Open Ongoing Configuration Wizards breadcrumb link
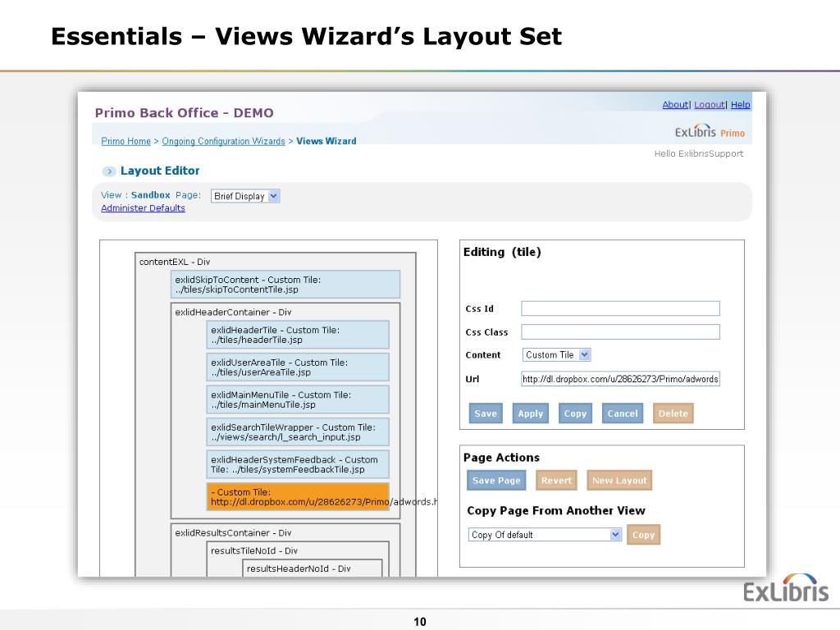Image resolution: width=840 pixels, height=630 pixels. tap(223, 141)
